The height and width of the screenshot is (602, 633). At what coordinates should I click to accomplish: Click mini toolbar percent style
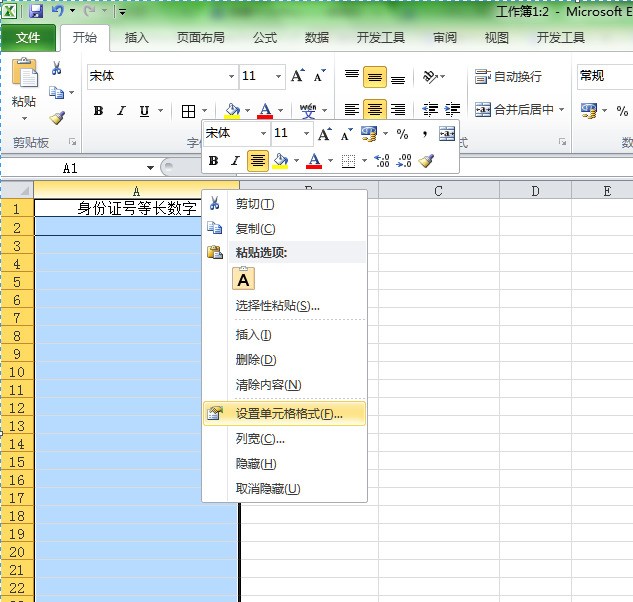tap(402, 134)
